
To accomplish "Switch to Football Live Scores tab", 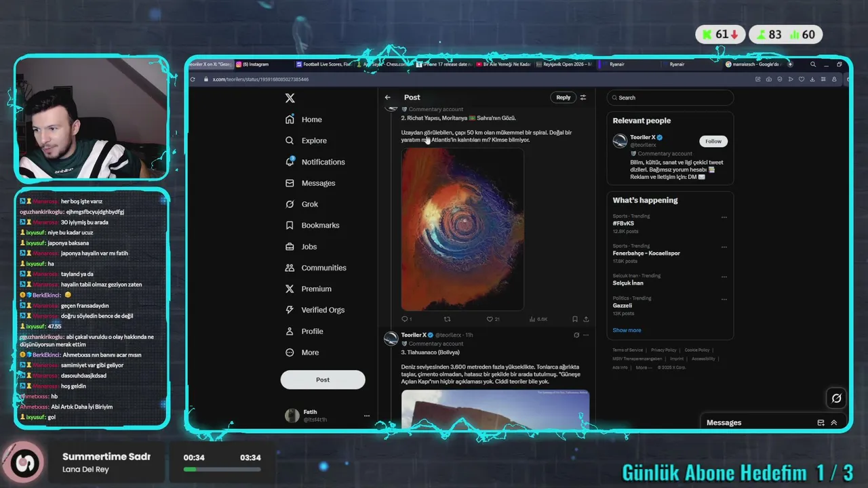I will 323,64.
